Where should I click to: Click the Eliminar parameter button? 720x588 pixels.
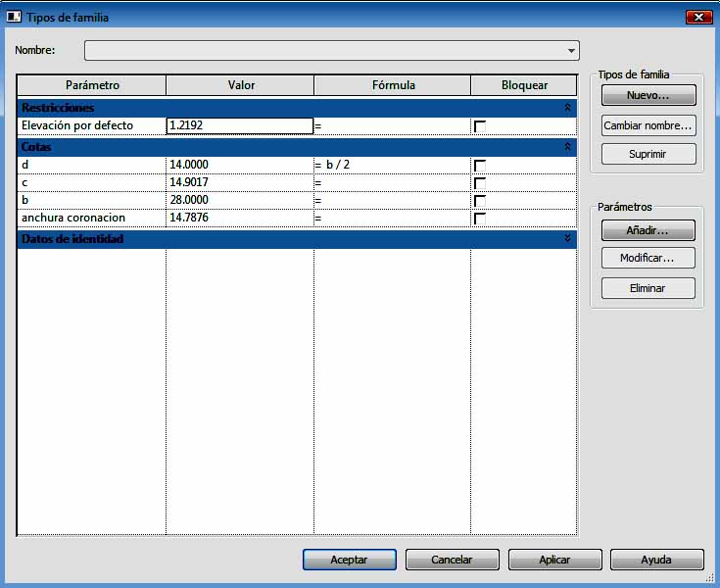(x=648, y=288)
